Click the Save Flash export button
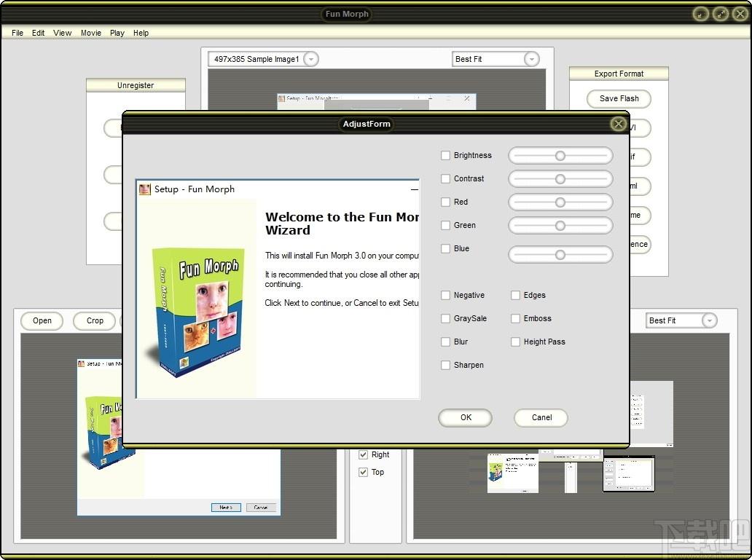 point(619,99)
